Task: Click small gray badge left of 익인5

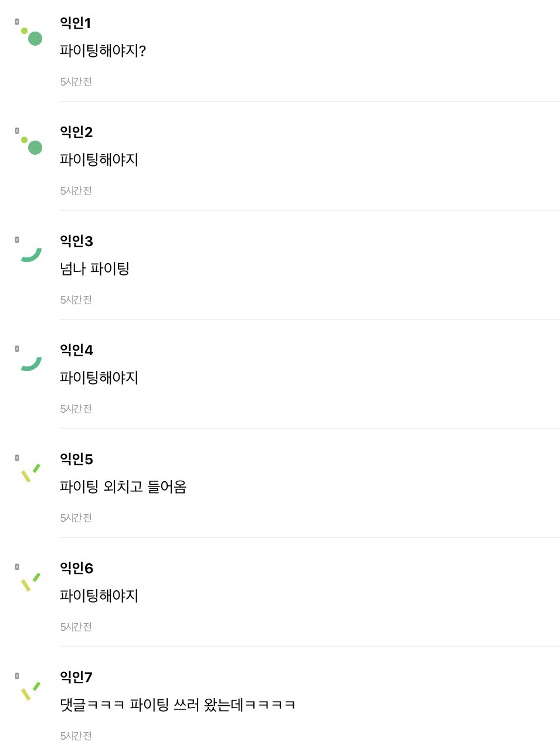Action: 17,458
